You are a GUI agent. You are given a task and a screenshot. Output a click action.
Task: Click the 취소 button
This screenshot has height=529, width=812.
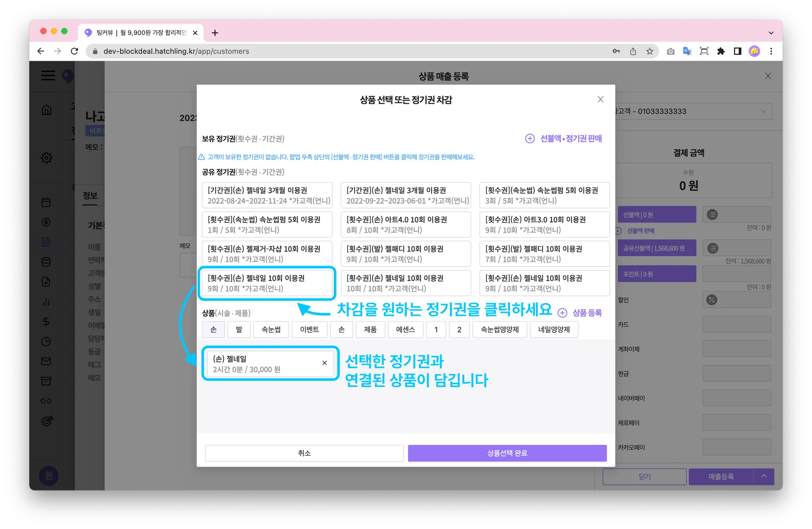point(304,453)
